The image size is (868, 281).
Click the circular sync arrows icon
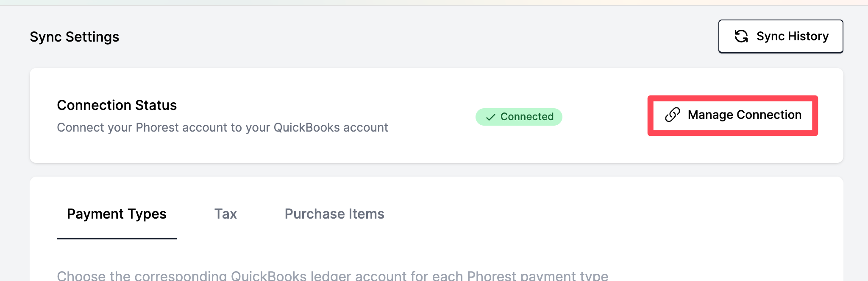[741, 37]
